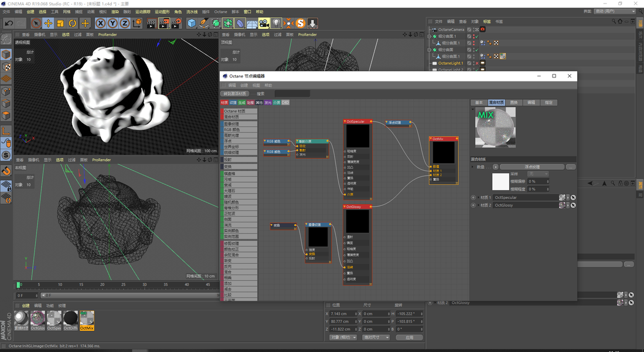Image resolution: width=644 pixels, height=352 pixels.
Task: Toggle the red X on OctaneLight.1
Action: pyautogui.click(x=477, y=63)
